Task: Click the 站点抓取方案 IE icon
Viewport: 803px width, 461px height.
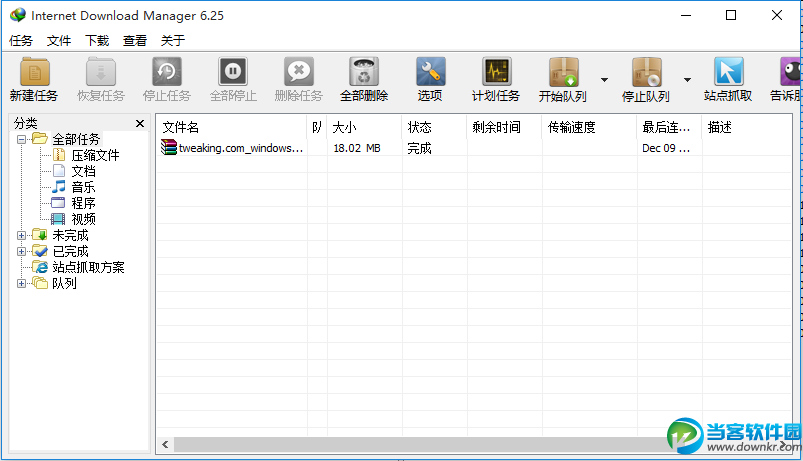Action: click(40, 267)
